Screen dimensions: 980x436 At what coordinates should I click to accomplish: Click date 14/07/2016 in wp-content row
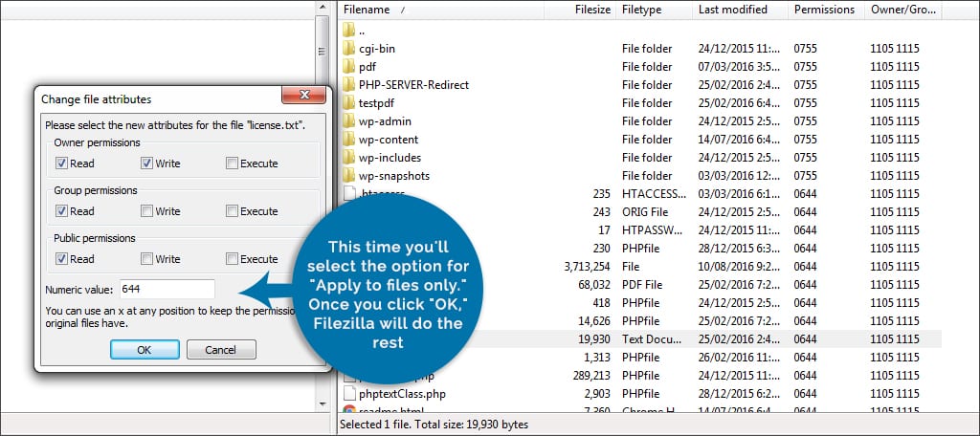(739, 139)
